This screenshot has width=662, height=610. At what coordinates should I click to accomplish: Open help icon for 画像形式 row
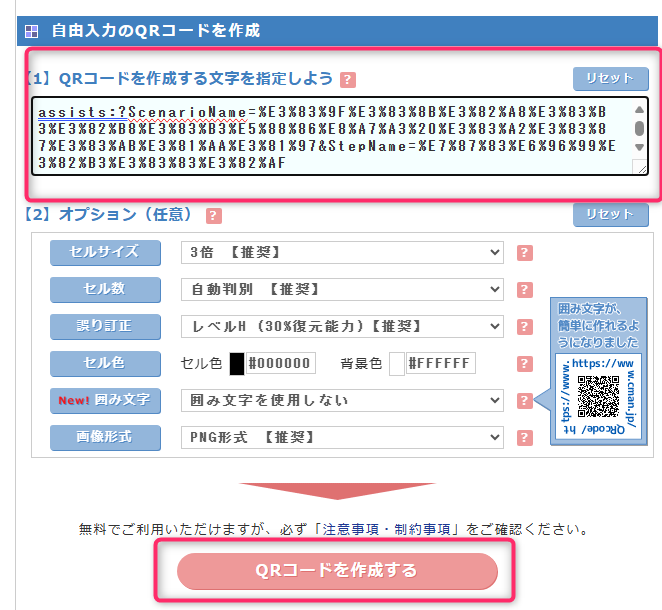(x=524, y=437)
